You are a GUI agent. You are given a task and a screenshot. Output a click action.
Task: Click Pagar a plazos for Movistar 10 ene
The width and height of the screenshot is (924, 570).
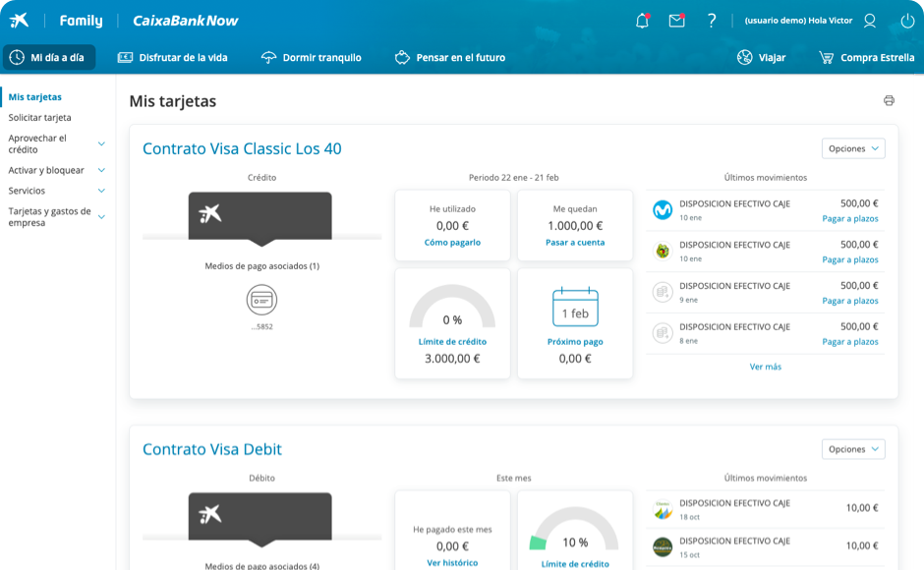coord(850,219)
